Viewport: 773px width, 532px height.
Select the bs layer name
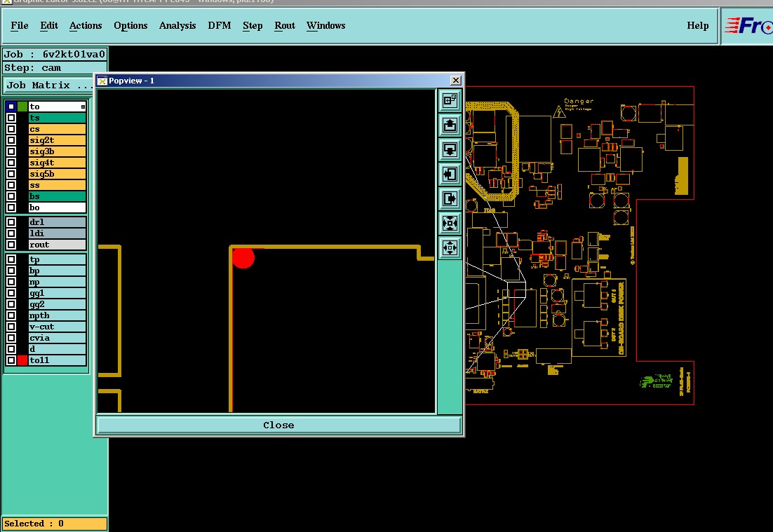tap(58, 196)
